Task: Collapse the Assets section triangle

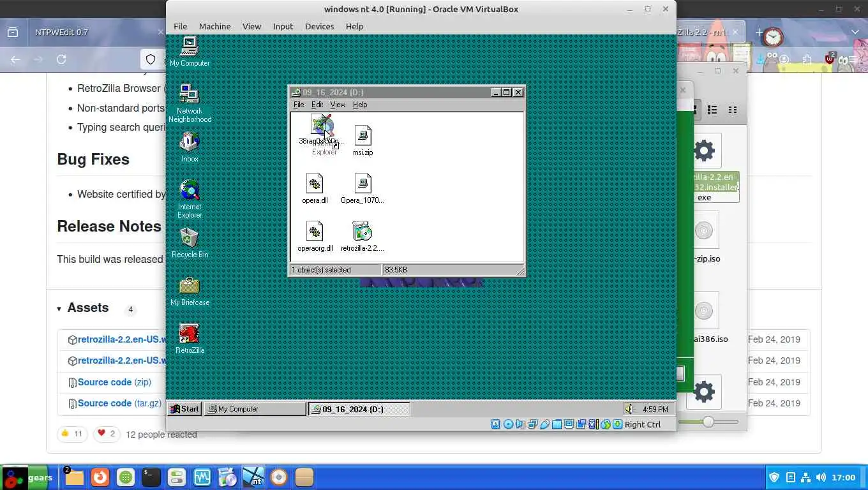Action: pos(59,309)
